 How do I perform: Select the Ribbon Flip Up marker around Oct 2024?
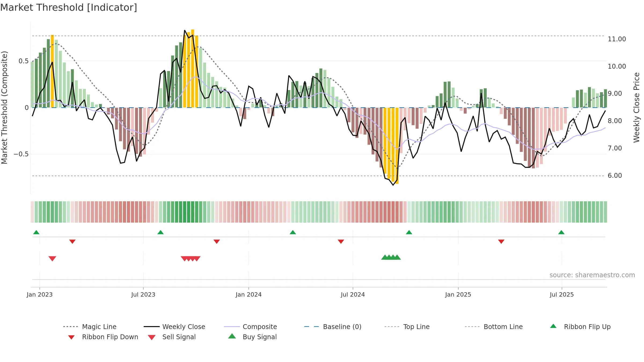tap(409, 232)
